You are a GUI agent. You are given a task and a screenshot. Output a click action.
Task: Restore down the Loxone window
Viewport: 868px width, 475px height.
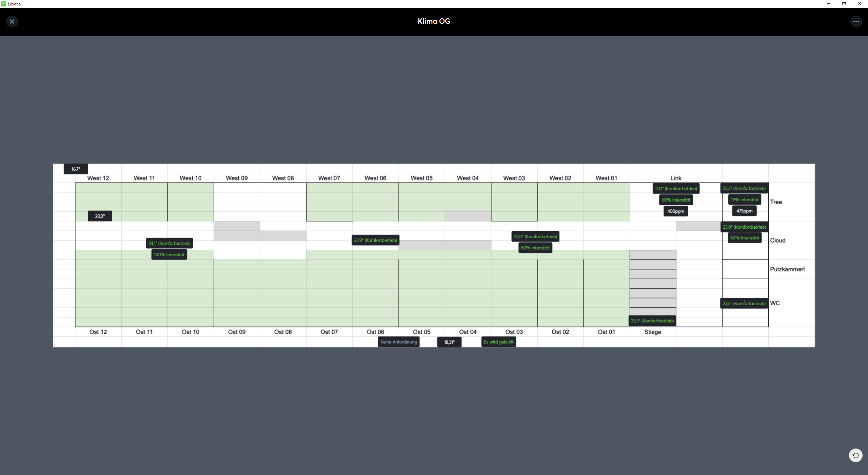pyautogui.click(x=844, y=4)
